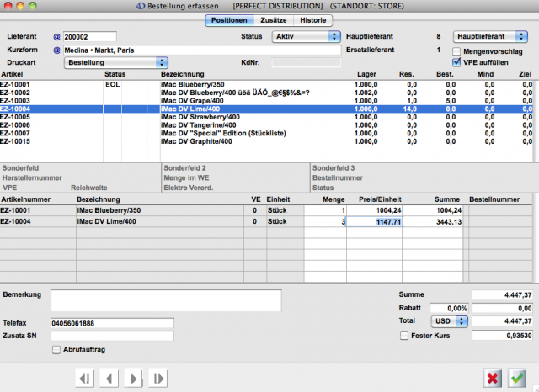Click the @ lookup icon beside Kurzform
Image resolution: width=539 pixels, height=392 pixels.
(57, 50)
